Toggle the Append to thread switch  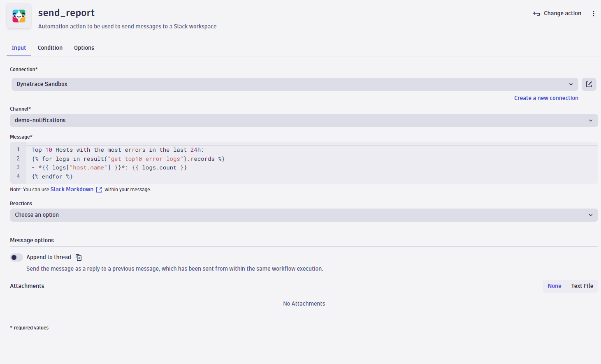(x=16, y=257)
